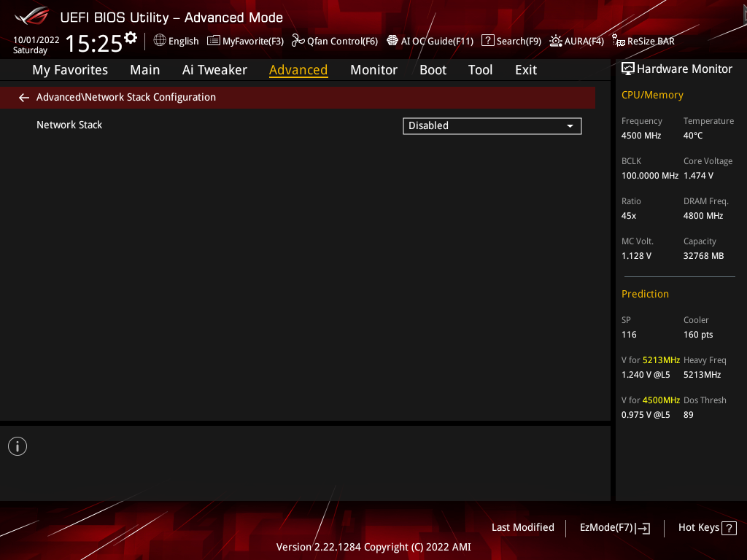Click the globe language icon
The image size is (747, 560).
point(160,41)
